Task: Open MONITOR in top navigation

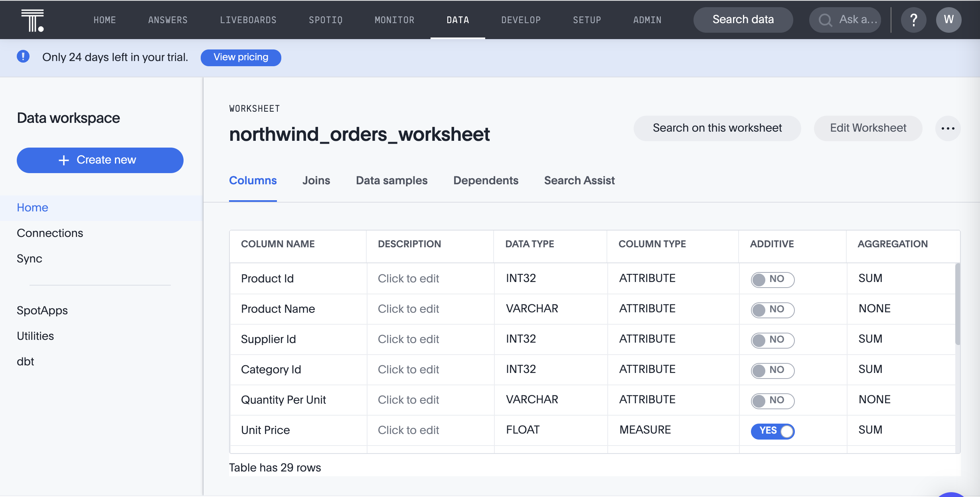Action: [394, 20]
